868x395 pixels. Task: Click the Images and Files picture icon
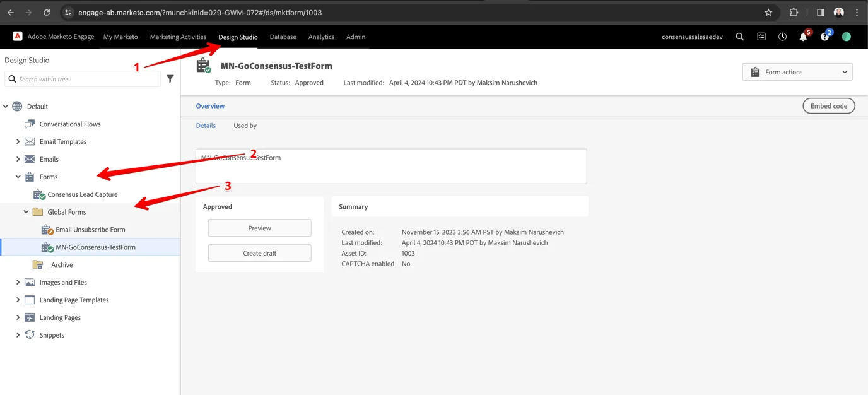coord(30,282)
